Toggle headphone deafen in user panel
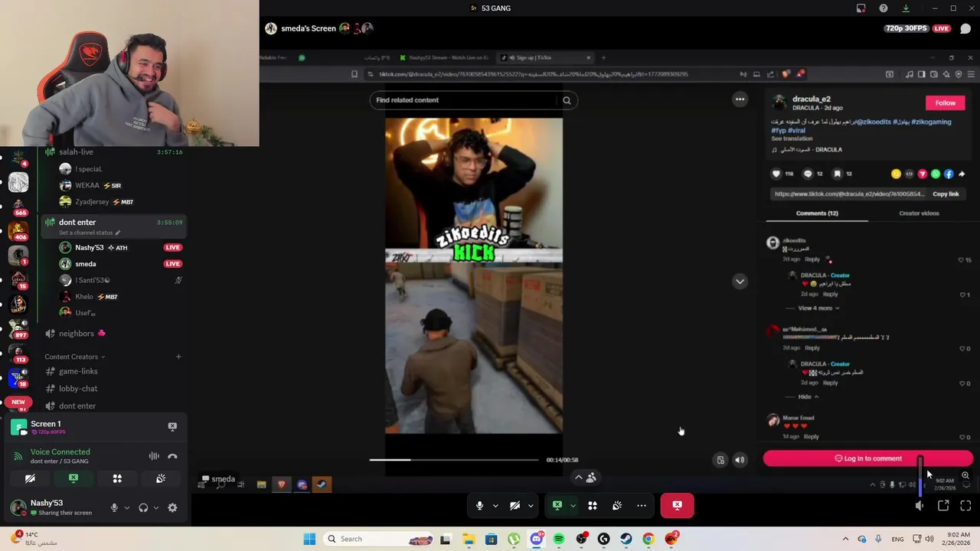The width and height of the screenshot is (980, 551). [143, 507]
